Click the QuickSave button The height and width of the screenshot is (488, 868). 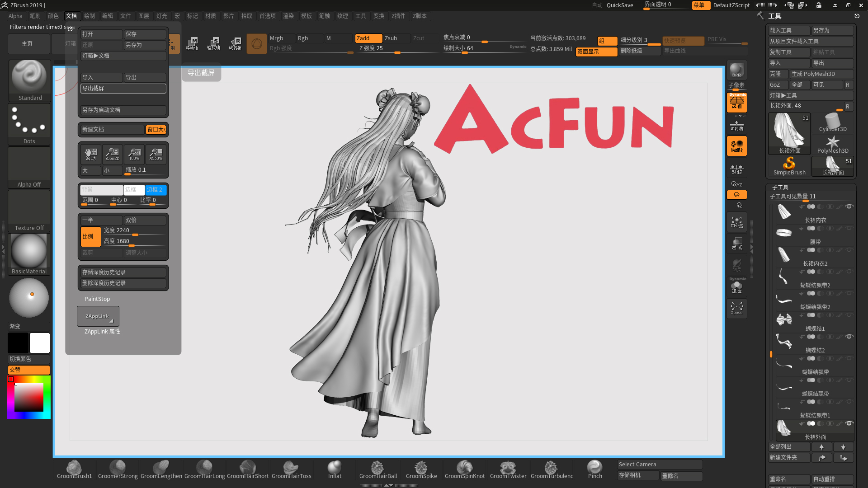click(x=620, y=5)
